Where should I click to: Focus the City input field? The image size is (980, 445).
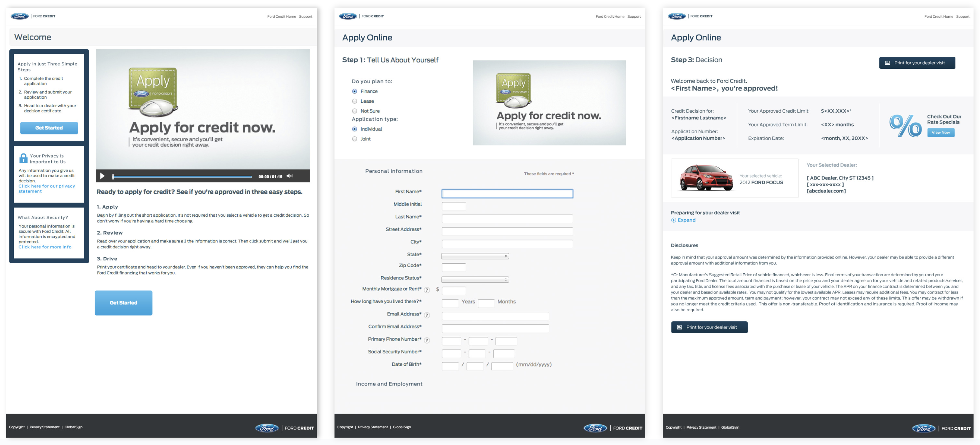[507, 244]
